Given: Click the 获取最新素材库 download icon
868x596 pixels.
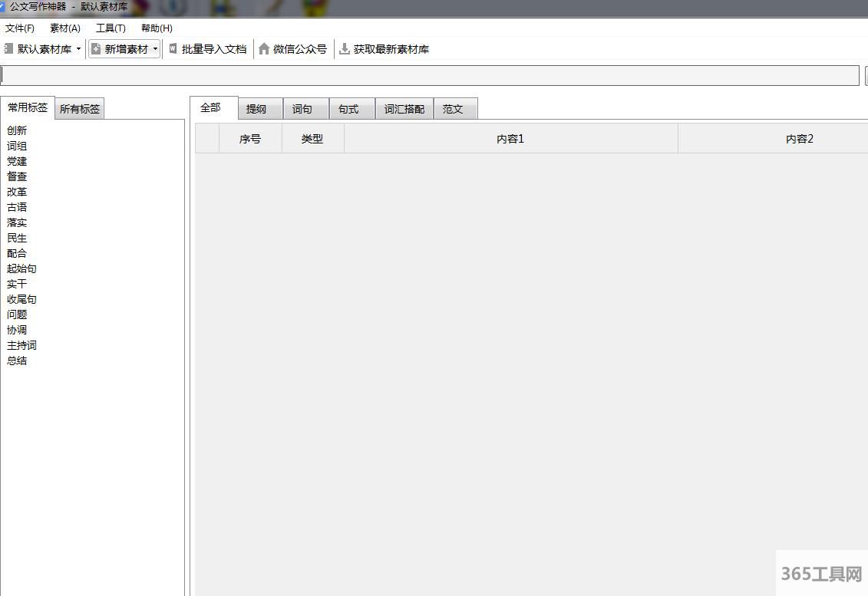Looking at the screenshot, I should (345, 49).
